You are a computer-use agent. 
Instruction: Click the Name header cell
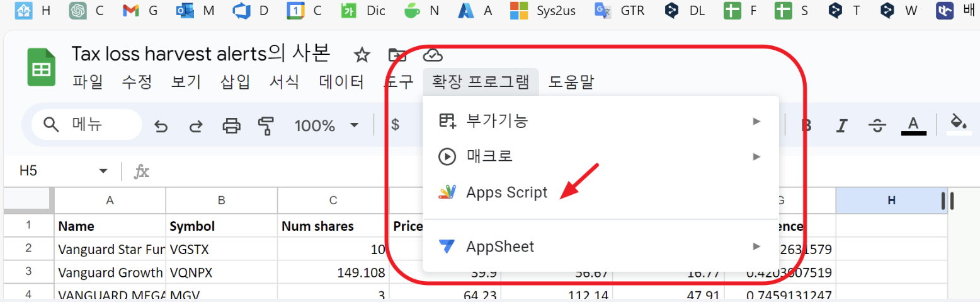(x=110, y=226)
